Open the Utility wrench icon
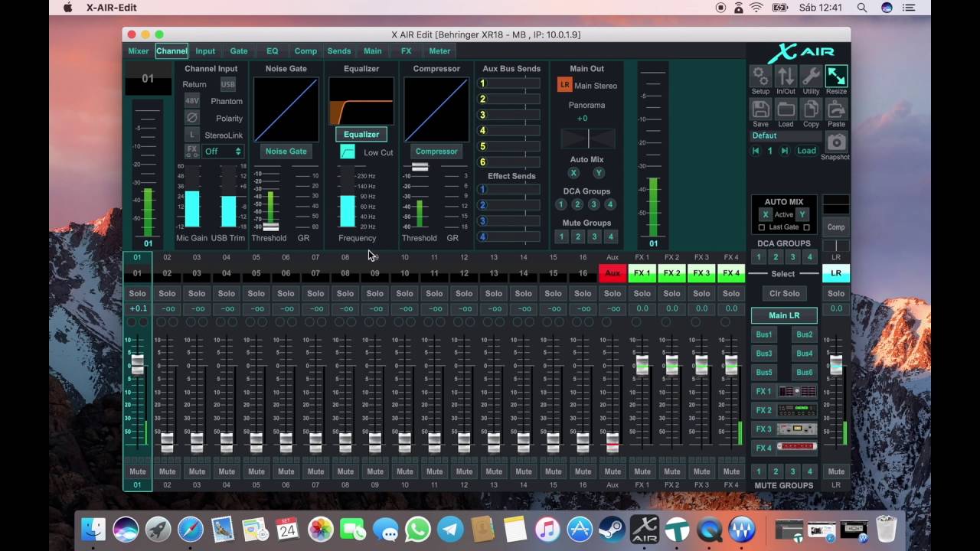980x551 pixels. click(x=811, y=76)
